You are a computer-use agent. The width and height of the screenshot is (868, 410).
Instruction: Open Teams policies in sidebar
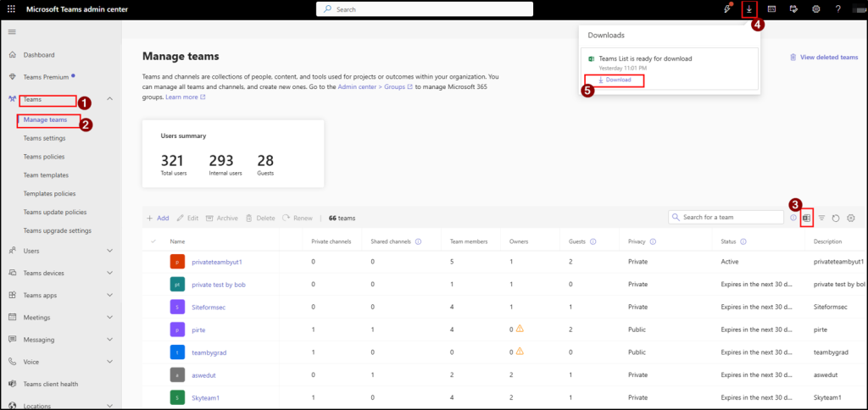[x=44, y=157]
